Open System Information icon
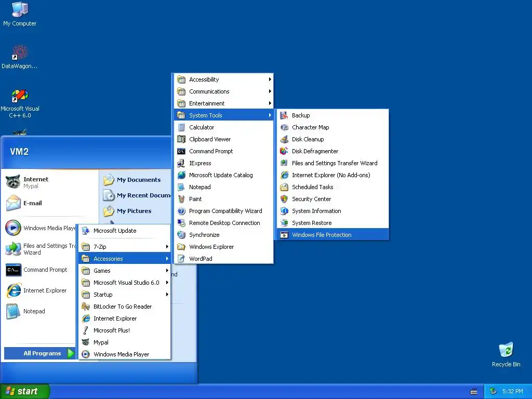Screen dimensions: 532x399 click(284, 211)
